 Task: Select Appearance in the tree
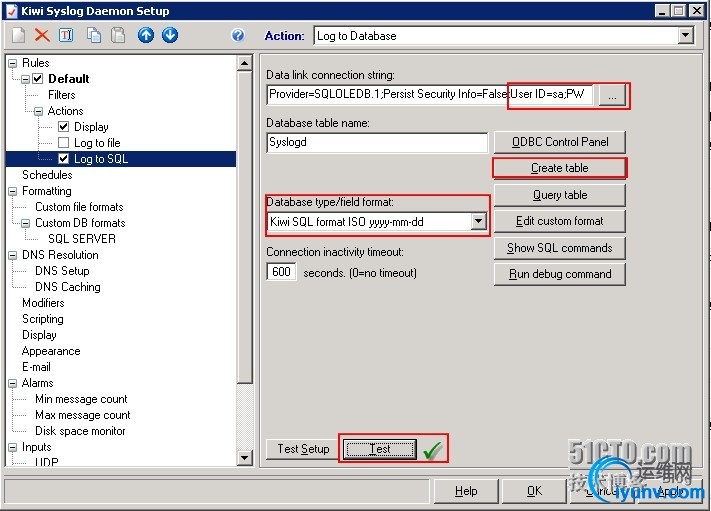(x=51, y=351)
